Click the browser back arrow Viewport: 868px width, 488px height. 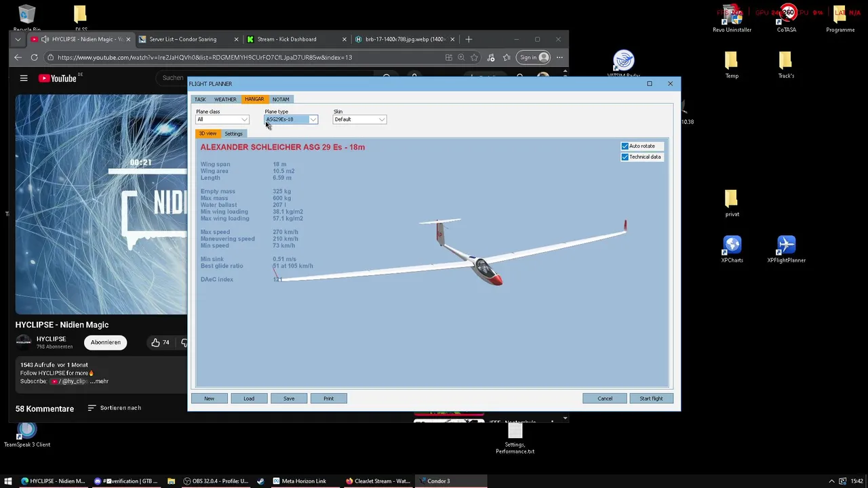[18, 58]
